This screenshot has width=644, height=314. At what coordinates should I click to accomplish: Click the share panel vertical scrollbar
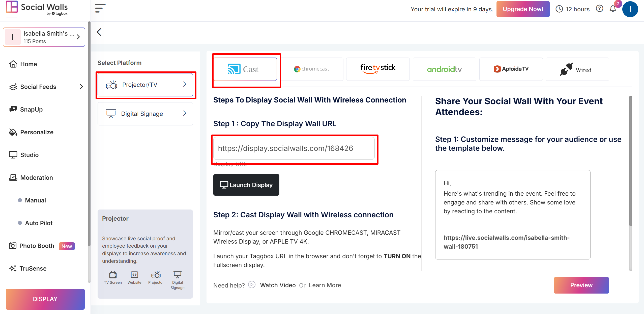(x=631, y=161)
